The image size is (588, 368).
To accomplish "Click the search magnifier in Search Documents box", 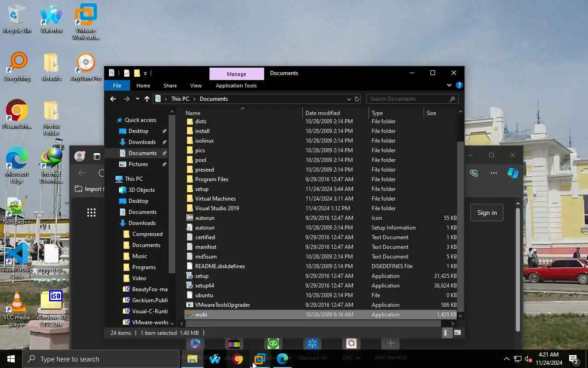I will point(452,99).
